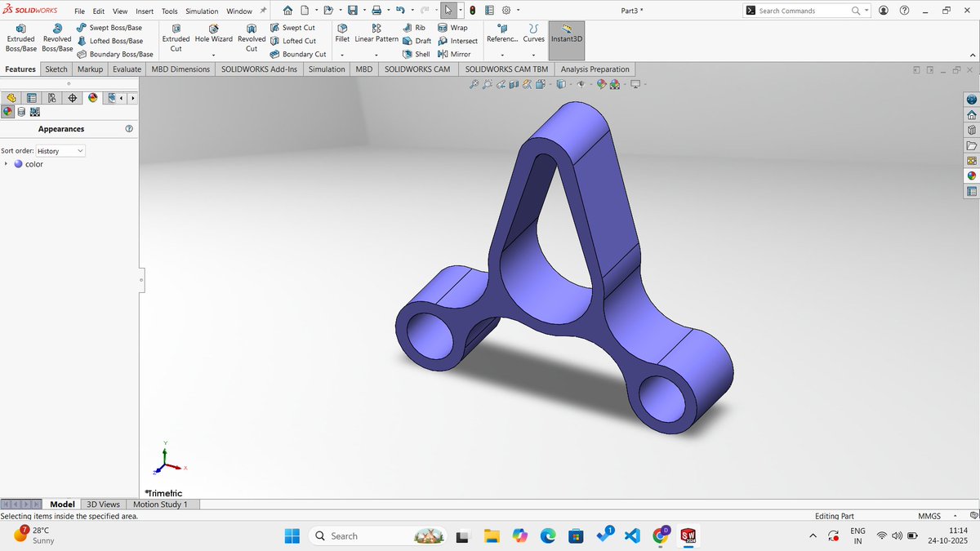This screenshot has width=980, height=551.
Task: Open Custom Properties in task pane
Action: point(971,191)
